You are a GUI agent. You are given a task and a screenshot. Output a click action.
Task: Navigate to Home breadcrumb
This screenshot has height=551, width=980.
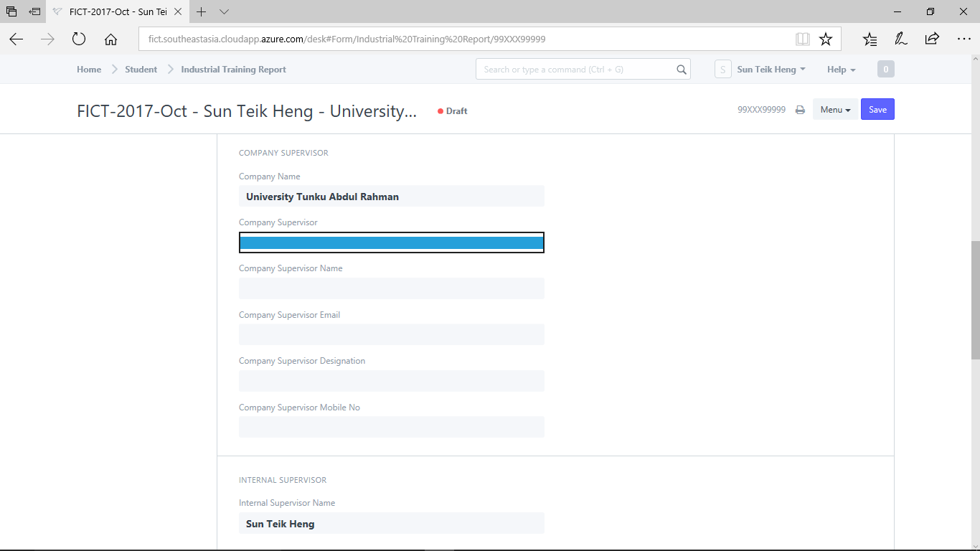[89, 70]
